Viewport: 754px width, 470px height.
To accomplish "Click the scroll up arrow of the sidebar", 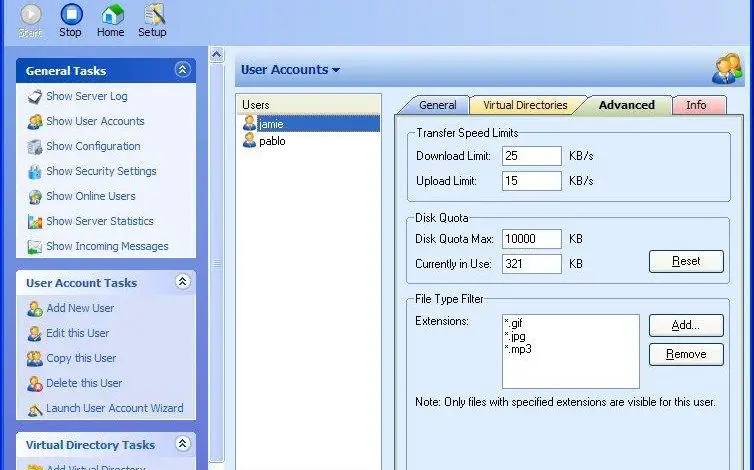I will 216,55.
